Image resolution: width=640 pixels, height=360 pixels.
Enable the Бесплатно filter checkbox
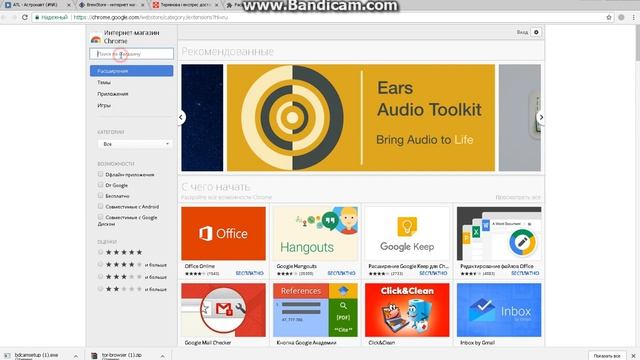[x=100, y=196]
